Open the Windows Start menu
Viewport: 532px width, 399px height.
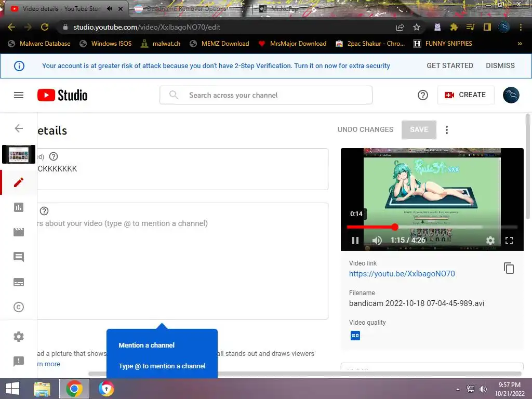(12, 389)
